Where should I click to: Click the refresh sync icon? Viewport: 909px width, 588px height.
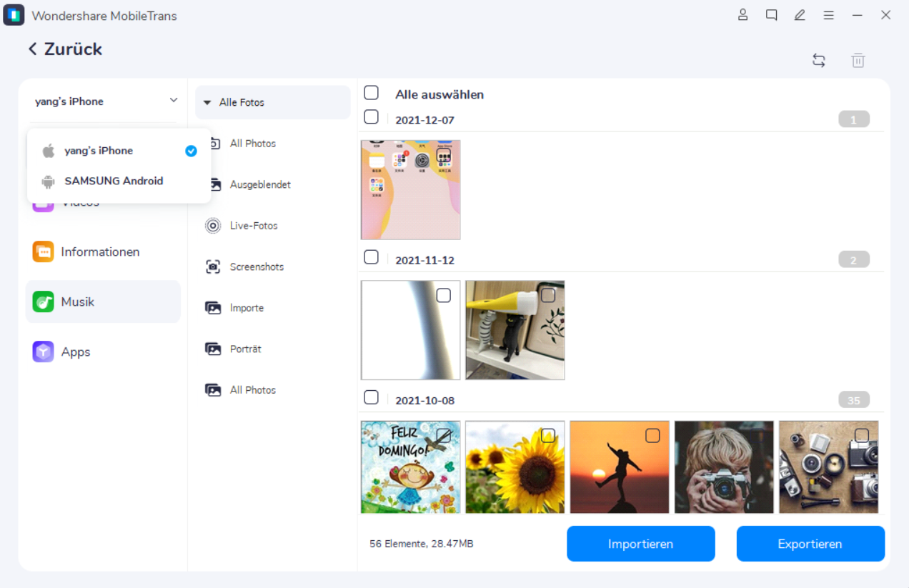(819, 61)
